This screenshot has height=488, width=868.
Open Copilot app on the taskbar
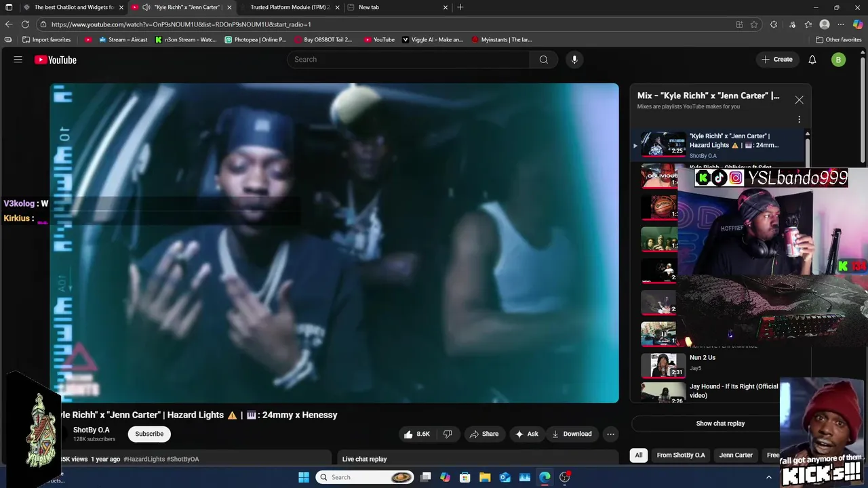(445, 477)
